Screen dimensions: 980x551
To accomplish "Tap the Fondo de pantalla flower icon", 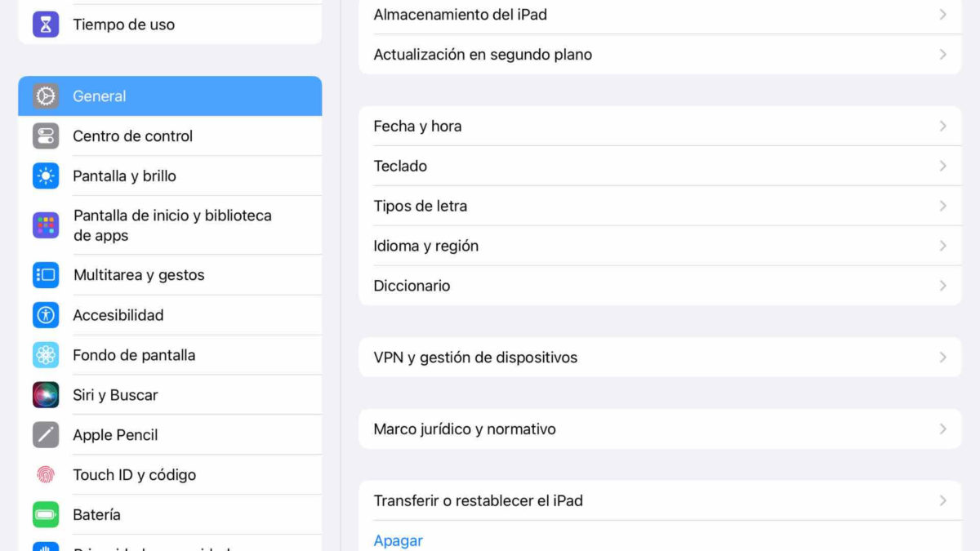I will (46, 355).
